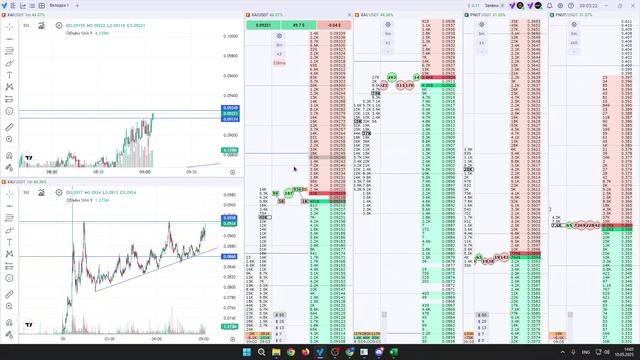The width and height of the screenshot is (640, 360).
Task: Activate zoom-in tool in bottom chart
Action: tap(9, 306)
